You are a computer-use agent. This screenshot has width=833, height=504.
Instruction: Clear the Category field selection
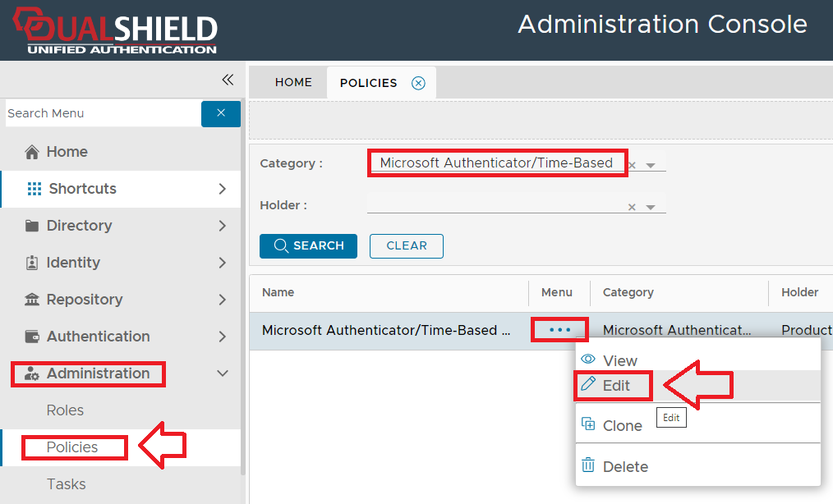(632, 165)
